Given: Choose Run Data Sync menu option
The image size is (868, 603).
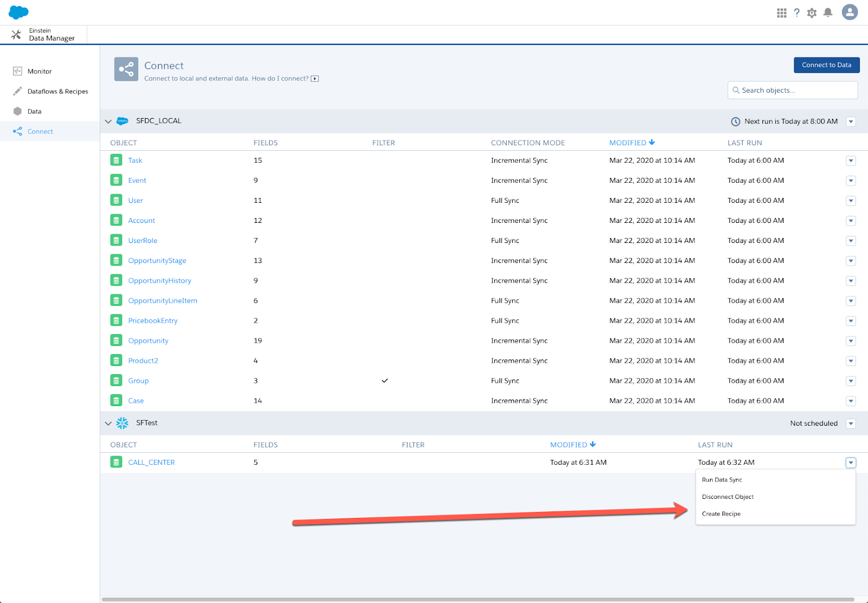Looking at the screenshot, I should coord(722,480).
